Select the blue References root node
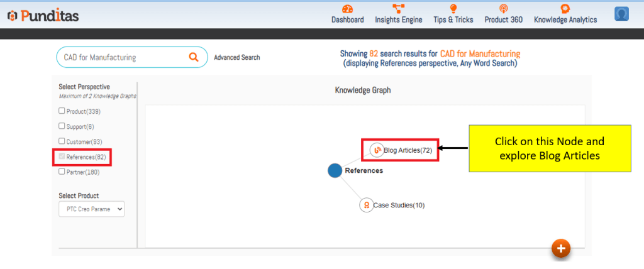This screenshot has height=269, width=644. [335, 170]
